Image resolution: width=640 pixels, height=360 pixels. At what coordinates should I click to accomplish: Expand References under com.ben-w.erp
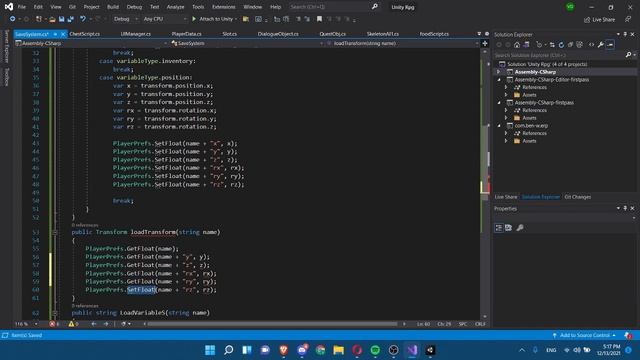506,133
